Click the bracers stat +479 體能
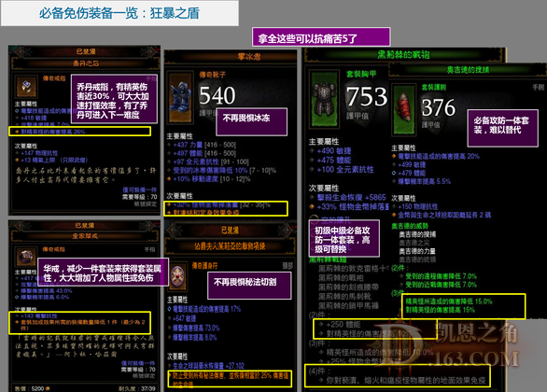 [x=412, y=173]
